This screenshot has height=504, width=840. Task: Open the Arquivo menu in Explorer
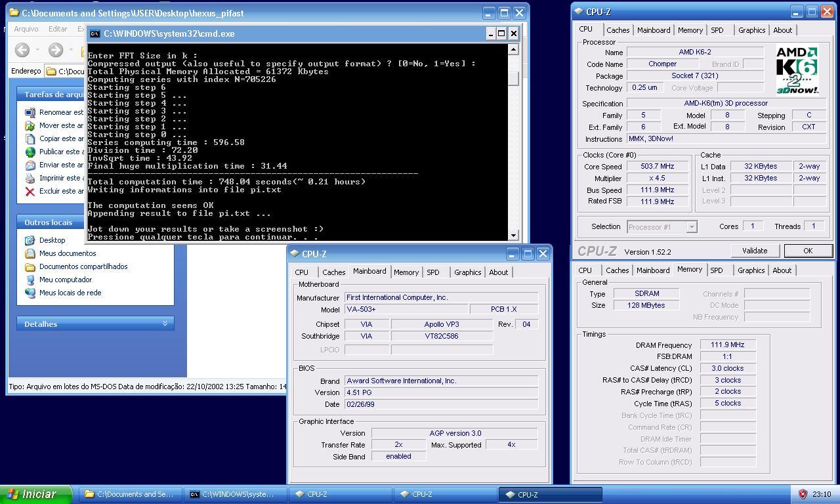coord(26,29)
